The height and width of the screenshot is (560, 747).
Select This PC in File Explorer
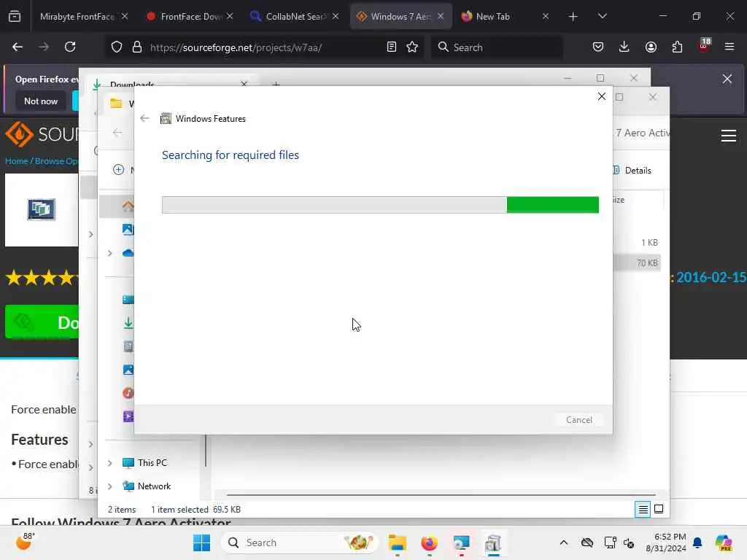(x=152, y=463)
